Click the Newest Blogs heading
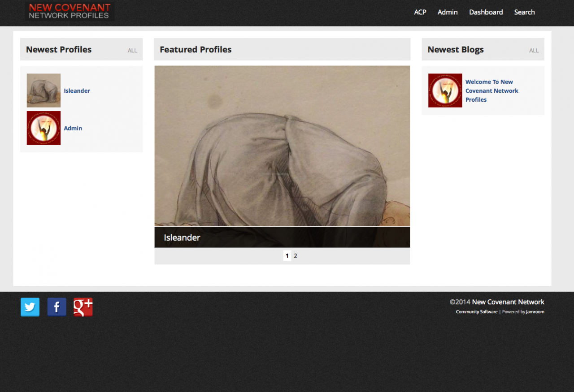Screen dimensions: 574x392 tap(456, 49)
